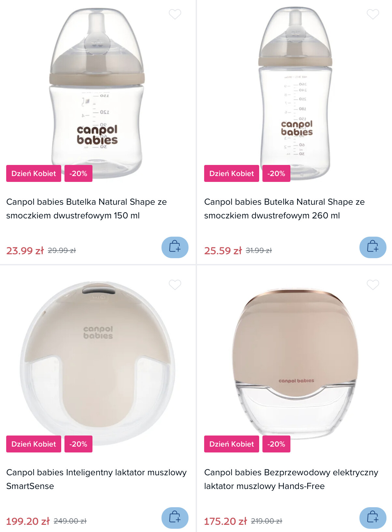View the Hands-Free laktator product image
Viewport: 392px width, 532px height.
[295, 362]
